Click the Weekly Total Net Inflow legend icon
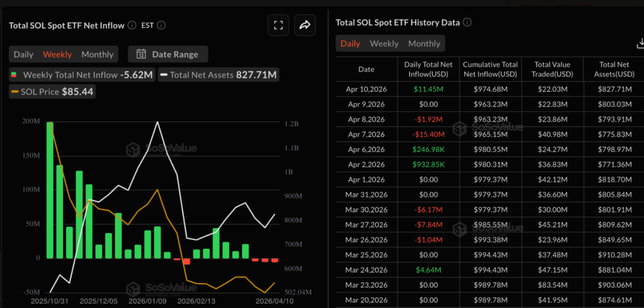This screenshot has width=644, height=308. 14,75
